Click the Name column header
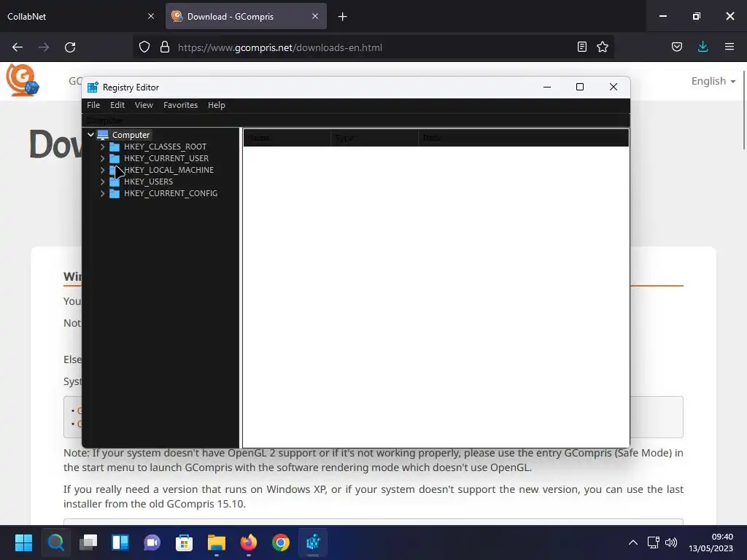 click(x=287, y=138)
